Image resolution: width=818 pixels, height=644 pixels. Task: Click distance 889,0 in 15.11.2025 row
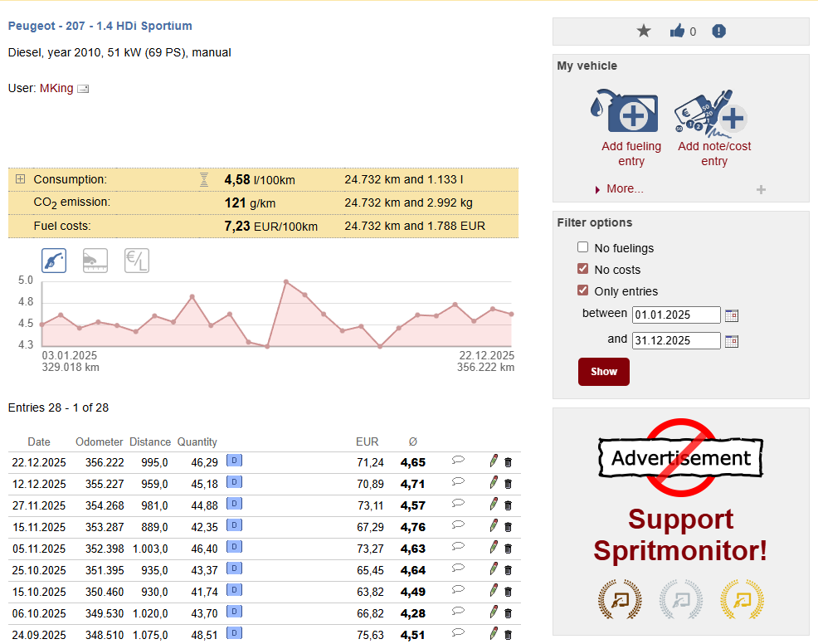click(154, 527)
